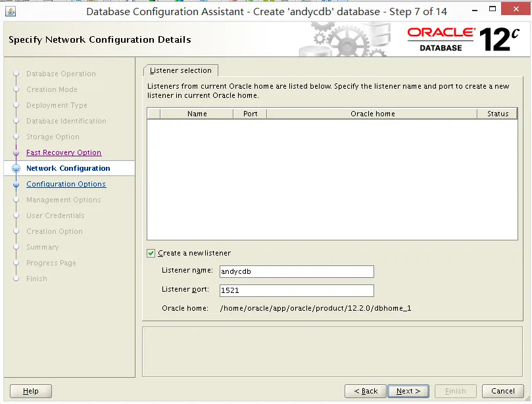Click the Next button
Image resolution: width=532 pixels, height=404 pixels.
pyautogui.click(x=408, y=391)
